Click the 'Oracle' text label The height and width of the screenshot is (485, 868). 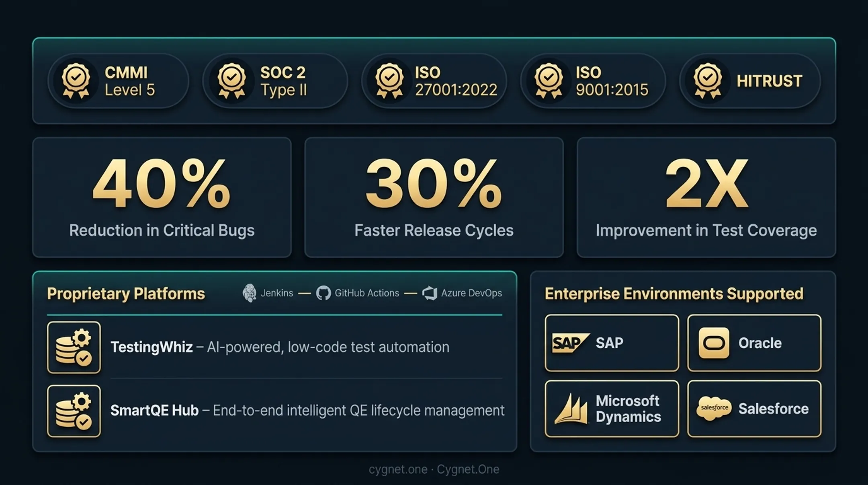pyautogui.click(x=760, y=343)
